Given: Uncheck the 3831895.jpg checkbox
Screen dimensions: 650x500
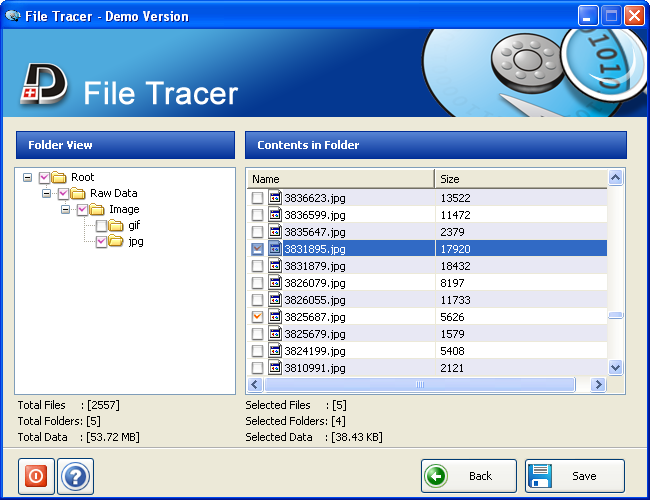Looking at the screenshot, I should coord(257,249).
